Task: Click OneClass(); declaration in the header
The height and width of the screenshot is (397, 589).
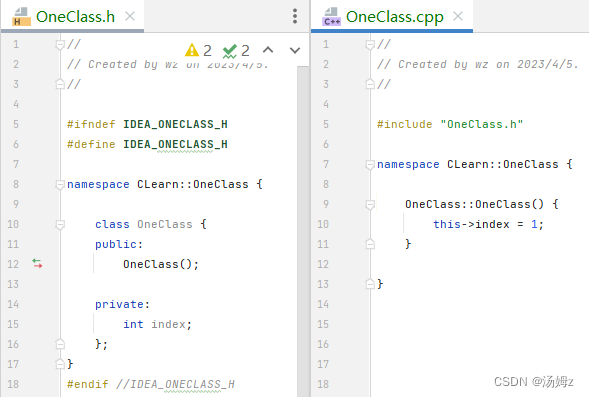Action: coord(161,264)
